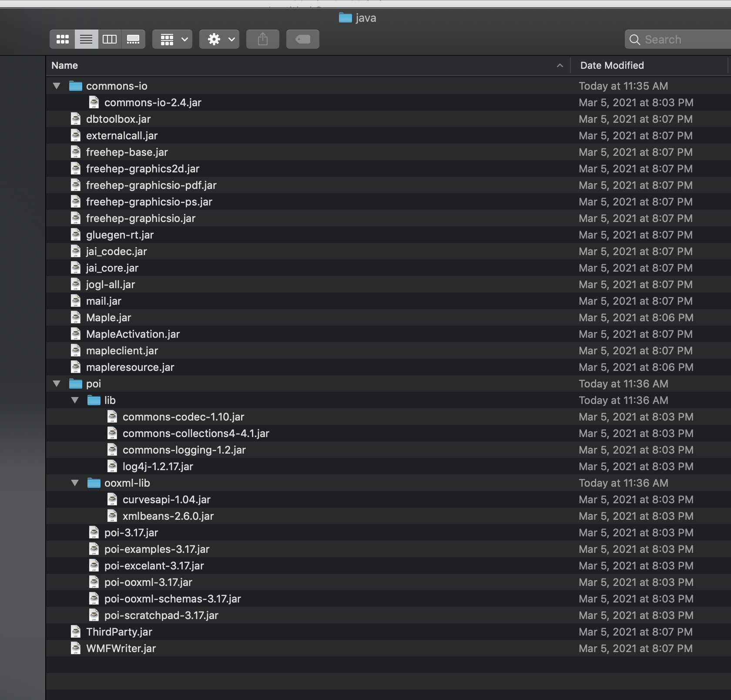Select the mail.jar file icon

click(76, 301)
